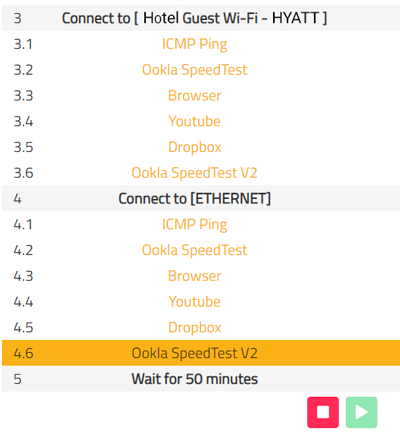Image resolution: width=400 pixels, height=432 pixels.
Task: Open ICMP Ping under ETHERNET section
Action: pyautogui.click(x=194, y=224)
